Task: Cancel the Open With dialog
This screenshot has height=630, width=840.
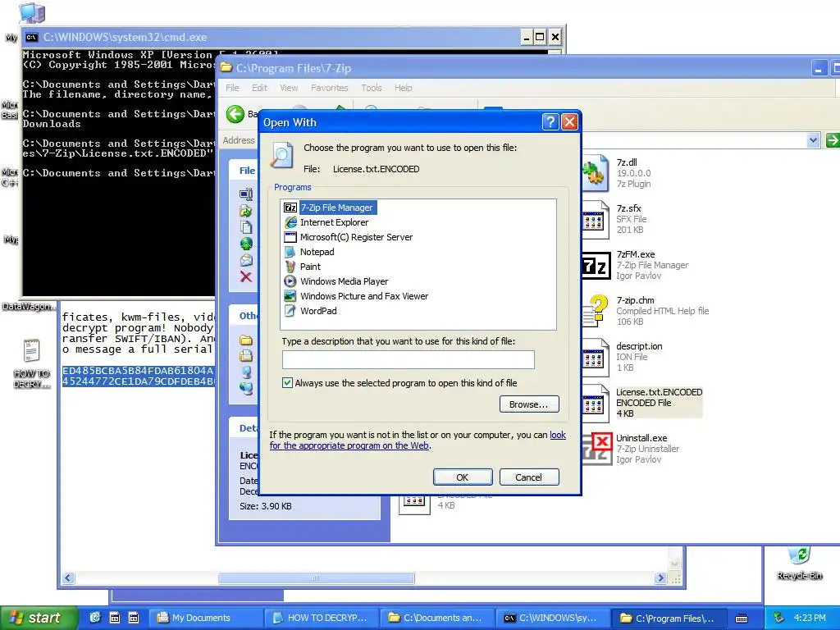Action: (529, 477)
